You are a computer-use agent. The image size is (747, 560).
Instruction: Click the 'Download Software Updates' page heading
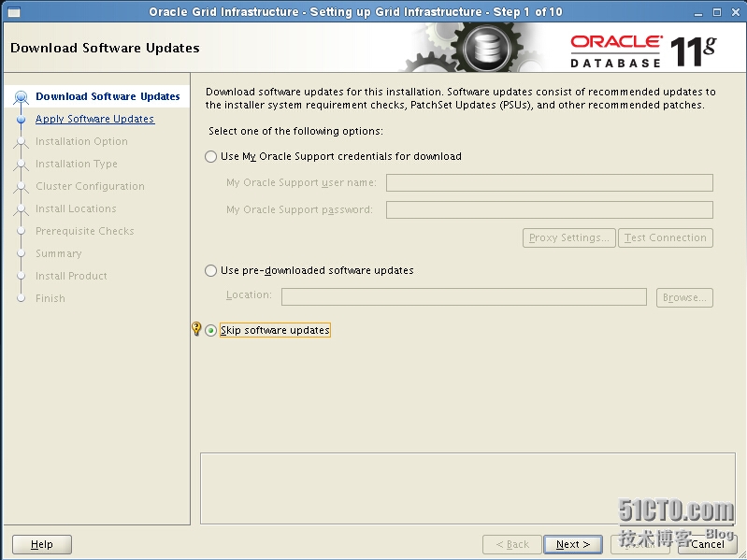105,48
